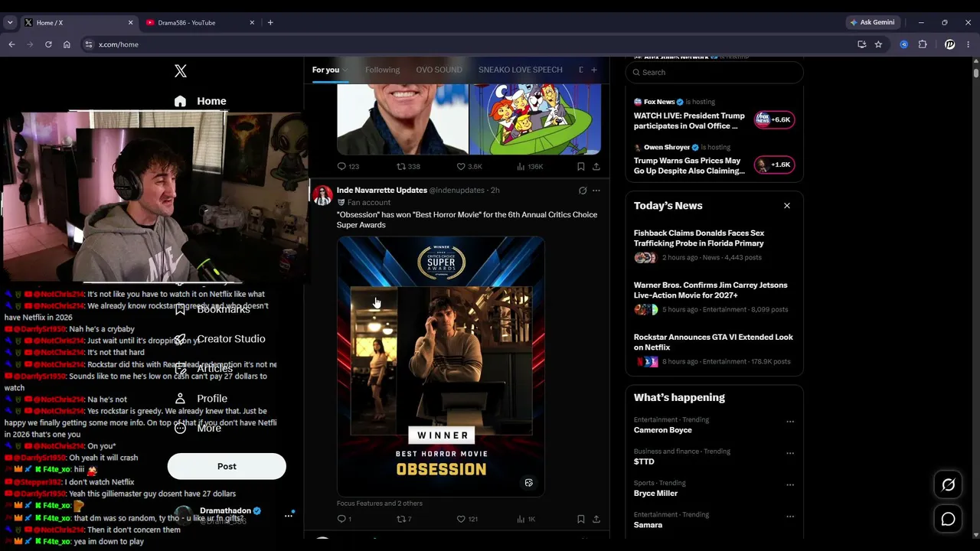Open the Fishback Claims Donalds news story
Screen dimensions: 980x551
click(x=699, y=238)
